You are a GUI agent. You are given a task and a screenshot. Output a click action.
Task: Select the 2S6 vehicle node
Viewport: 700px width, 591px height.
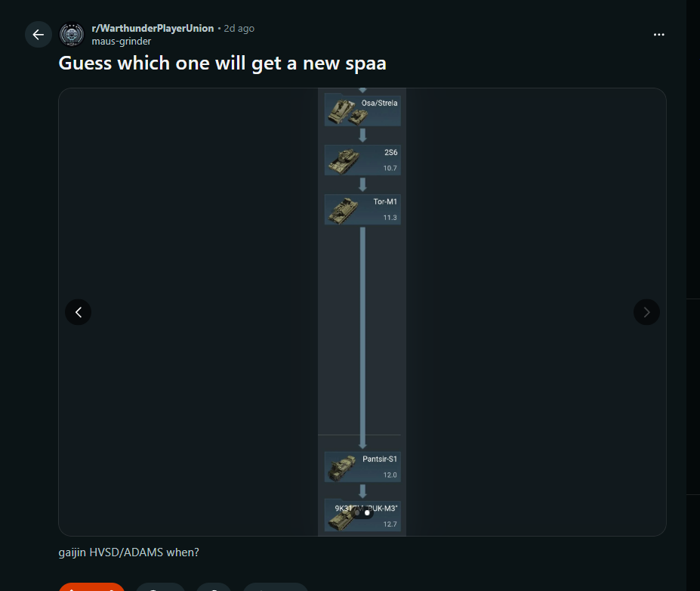[x=362, y=160]
